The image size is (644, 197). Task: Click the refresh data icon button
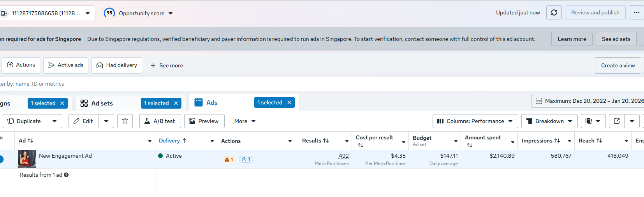554,12
